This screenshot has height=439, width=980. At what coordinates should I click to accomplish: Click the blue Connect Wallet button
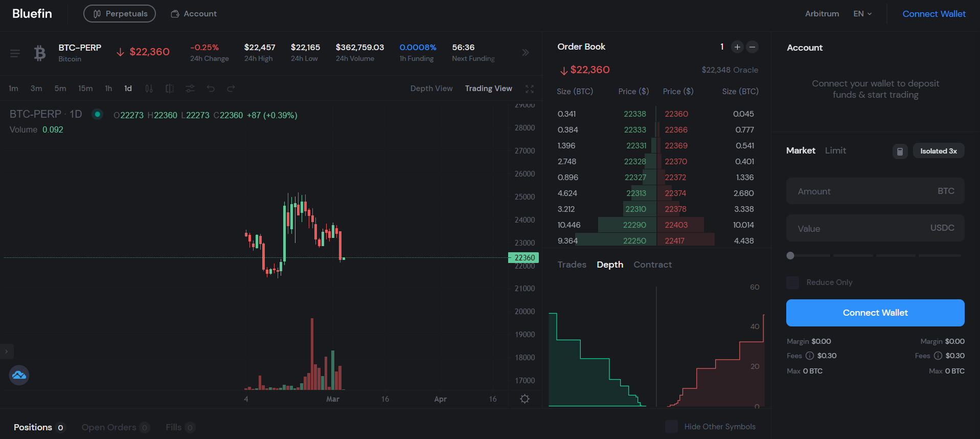[x=875, y=313]
